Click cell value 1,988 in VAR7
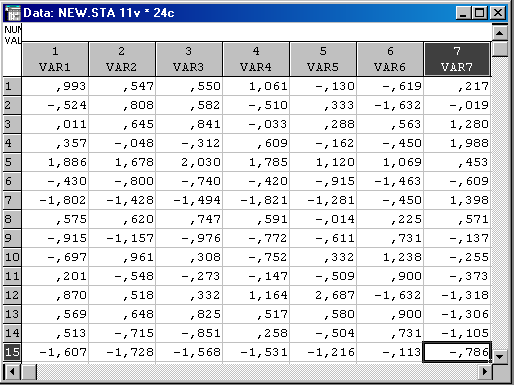The width and height of the screenshot is (514, 385). click(457, 143)
